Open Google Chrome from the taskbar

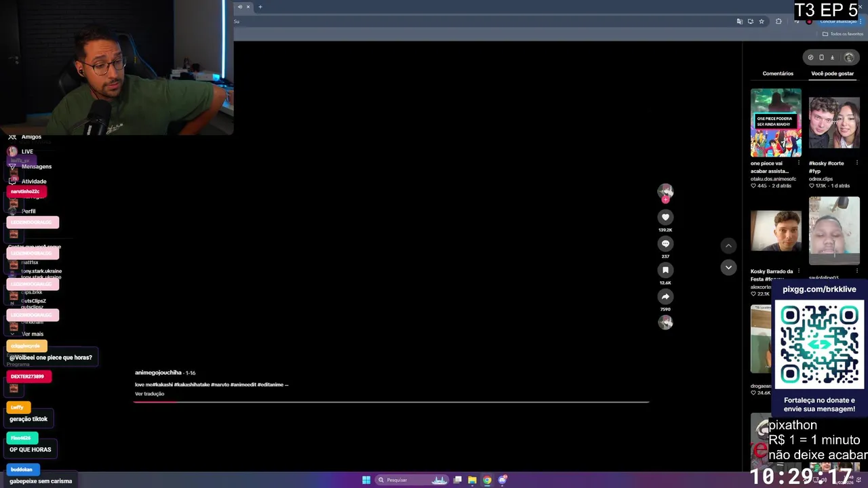tap(487, 480)
